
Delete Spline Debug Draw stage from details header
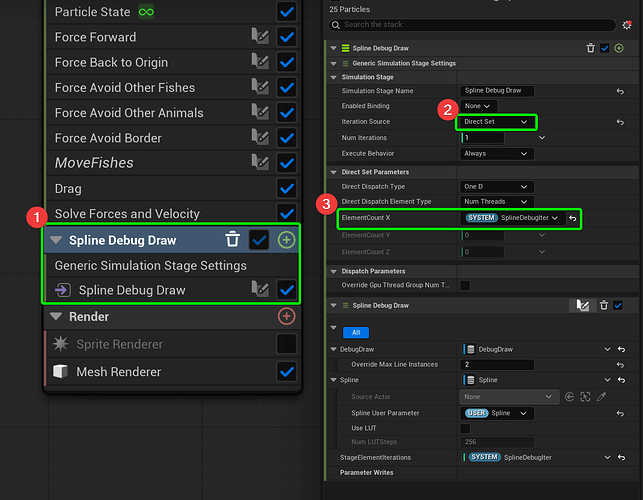click(x=591, y=48)
